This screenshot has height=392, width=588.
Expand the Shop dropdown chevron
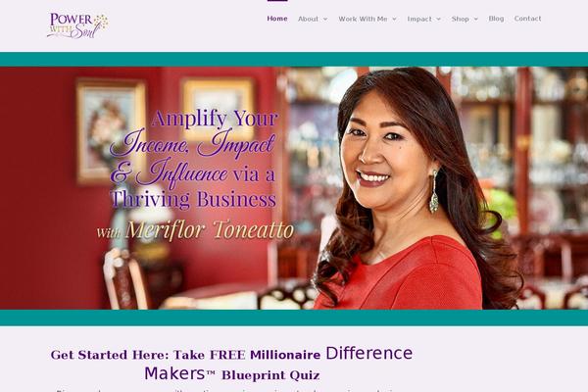tap(476, 19)
